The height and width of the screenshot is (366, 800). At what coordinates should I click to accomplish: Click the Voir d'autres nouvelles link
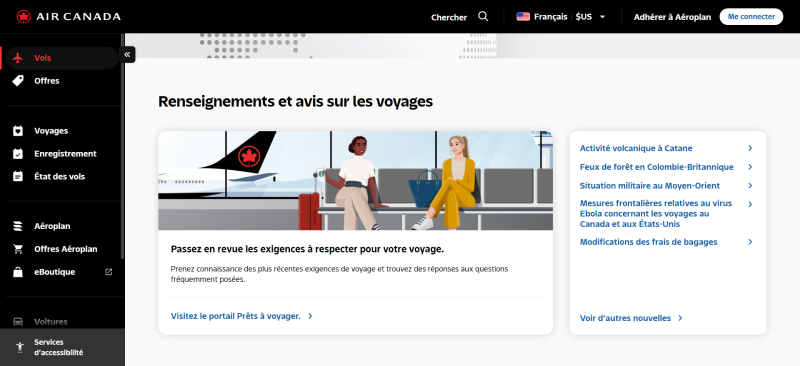click(625, 318)
